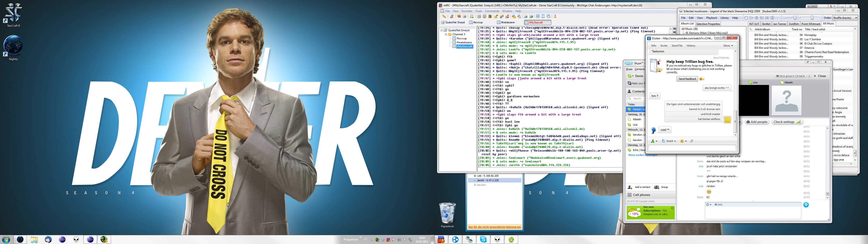Click the Skype conversation vertical scrollbar
The width and height of the screenshot is (868, 244).
827,163
